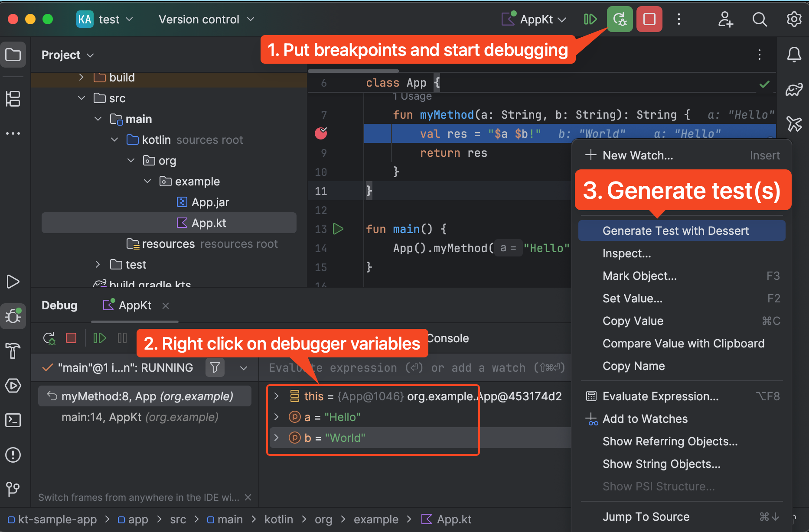This screenshot has height=532, width=809.
Task: Choose Generate Test with Dessert
Action: coord(675,231)
